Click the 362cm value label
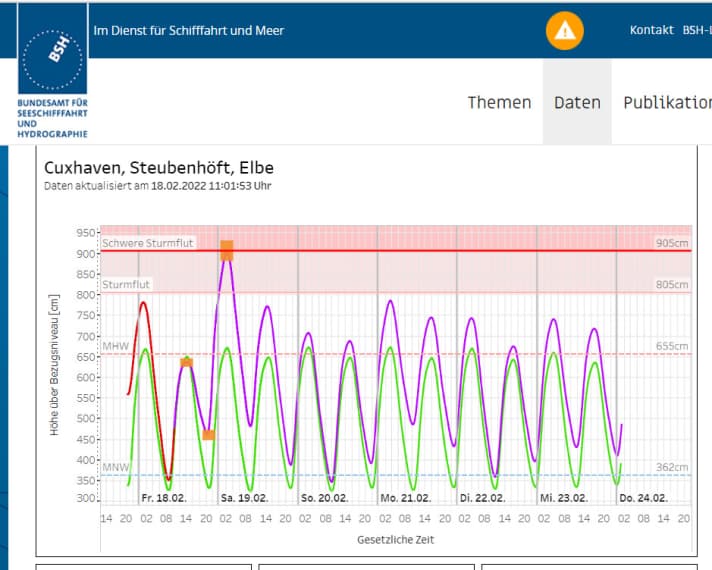 click(x=672, y=467)
